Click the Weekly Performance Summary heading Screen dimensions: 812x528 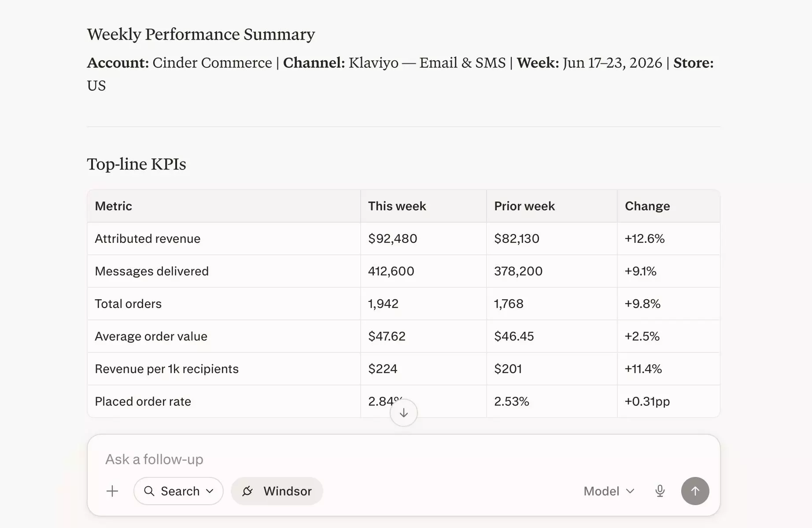[201, 34]
